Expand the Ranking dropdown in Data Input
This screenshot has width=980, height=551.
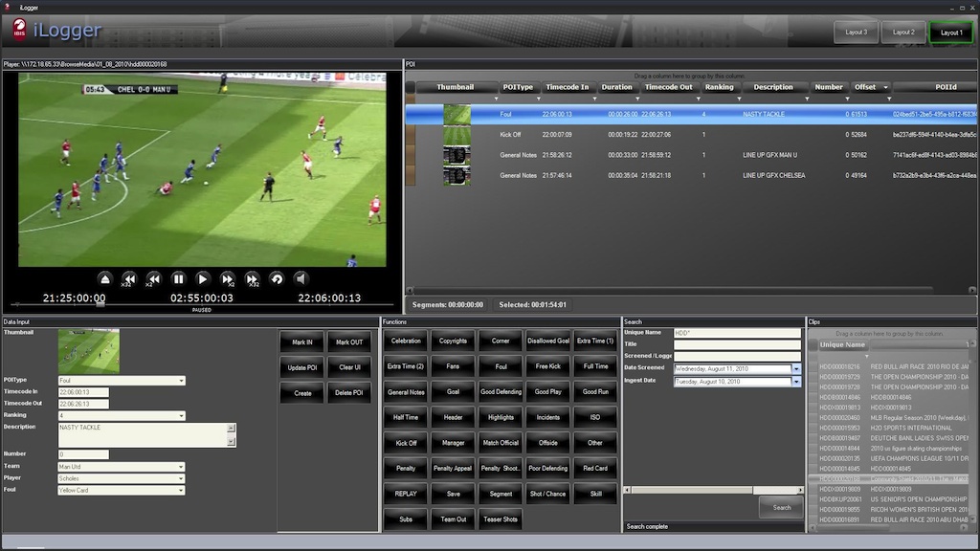[181, 416]
